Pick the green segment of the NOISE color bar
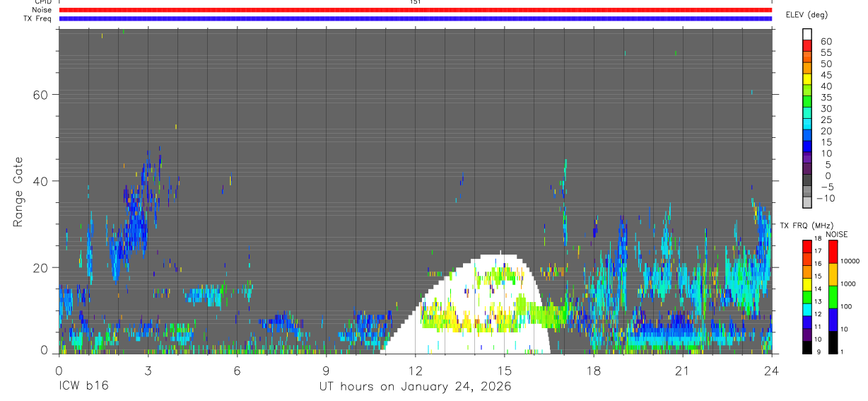This screenshot has height=401, width=868. point(833,296)
